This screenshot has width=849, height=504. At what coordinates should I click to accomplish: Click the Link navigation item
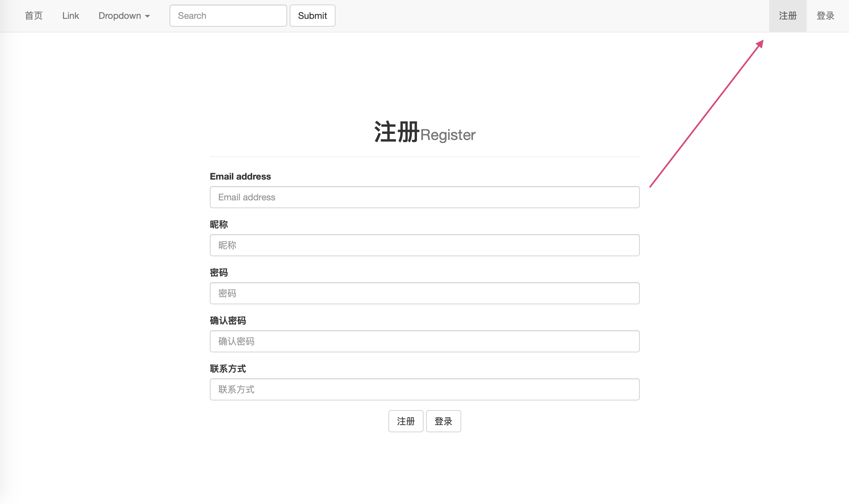click(70, 15)
